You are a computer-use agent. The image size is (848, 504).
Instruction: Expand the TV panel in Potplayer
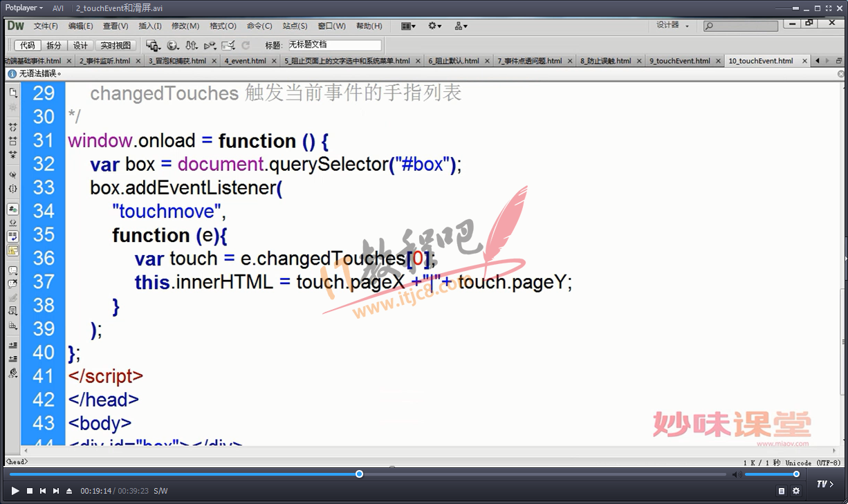(x=825, y=484)
